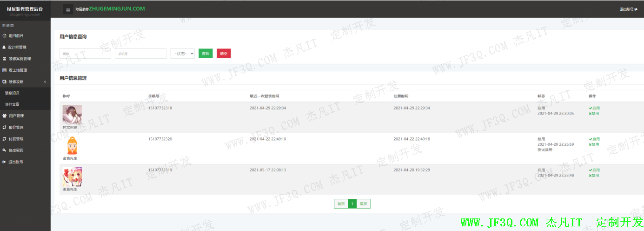644x231 pixels.
Task: Disable user 15107732319 with 禁用
Action: [594, 176]
